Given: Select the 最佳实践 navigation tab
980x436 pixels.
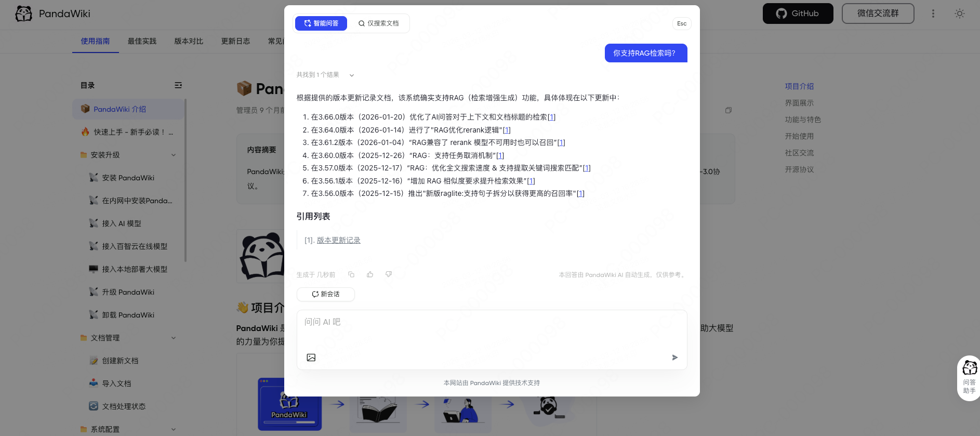Looking at the screenshot, I should [x=142, y=41].
